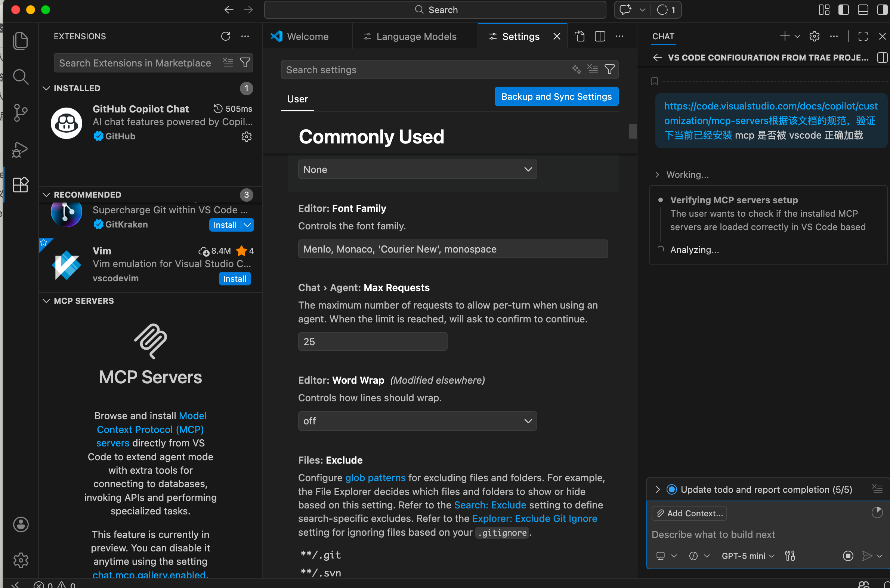Toggle the secondary sidebar visibility
The width and height of the screenshot is (890, 588).
pos(882,10)
